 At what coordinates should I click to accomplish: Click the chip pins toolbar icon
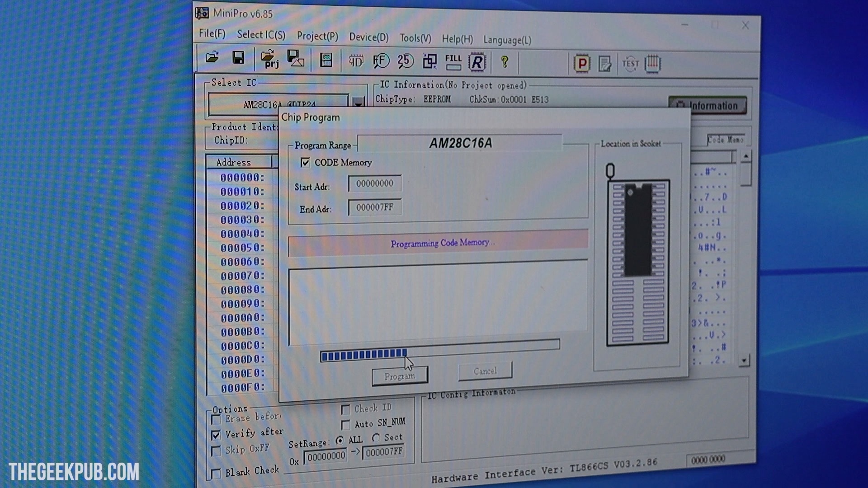click(x=652, y=64)
